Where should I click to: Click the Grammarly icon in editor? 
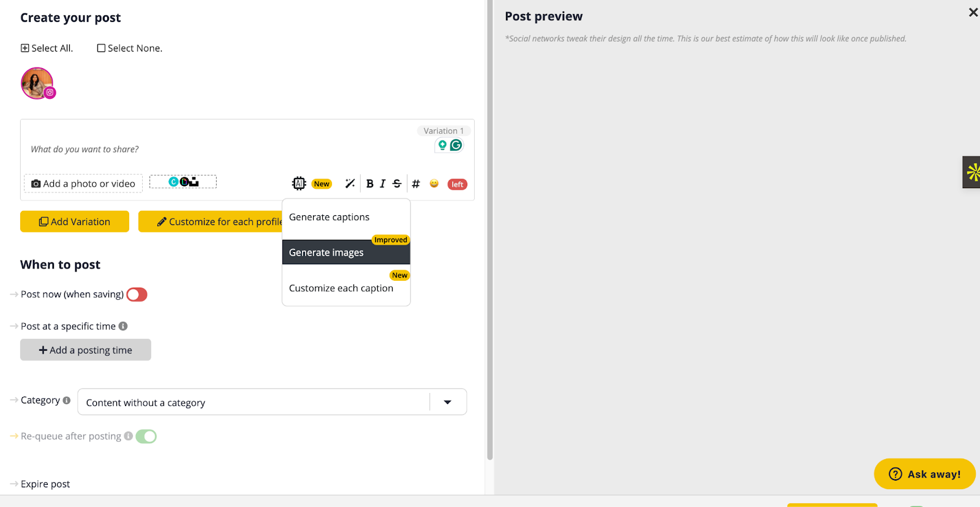[456, 145]
